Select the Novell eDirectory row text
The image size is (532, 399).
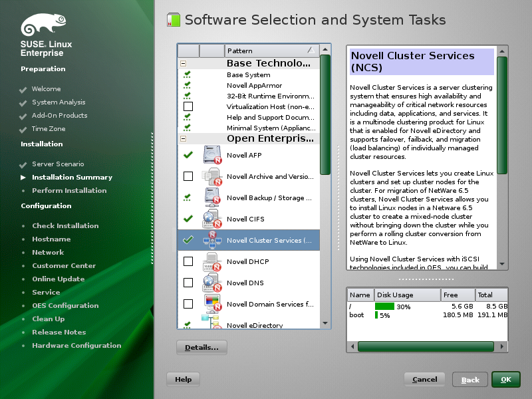point(255,325)
